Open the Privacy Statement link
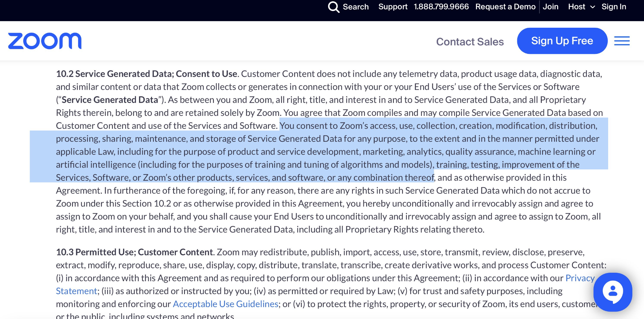 (x=580, y=278)
